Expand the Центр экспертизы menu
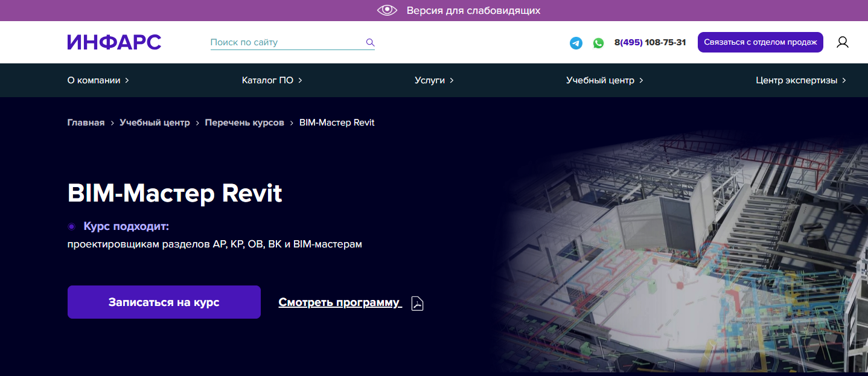Viewport: 868px width, 376px height. coord(800,80)
